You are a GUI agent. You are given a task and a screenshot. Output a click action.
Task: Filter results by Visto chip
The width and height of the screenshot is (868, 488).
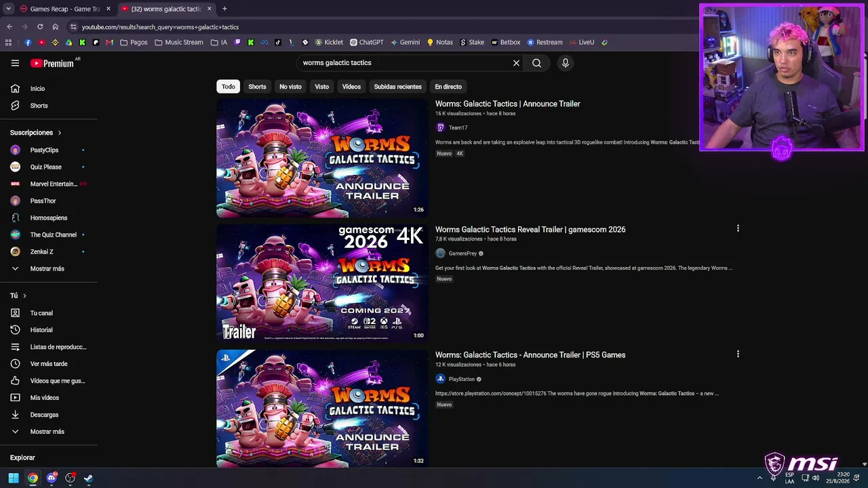click(322, 87)
